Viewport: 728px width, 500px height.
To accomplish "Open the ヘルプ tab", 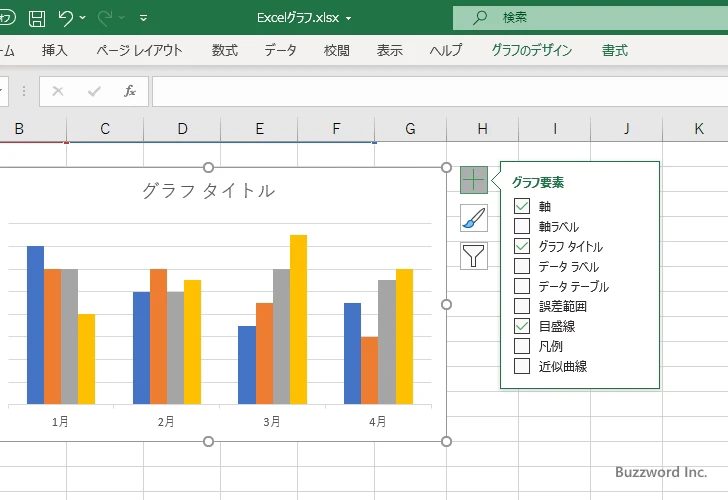I will click(446, 50).
